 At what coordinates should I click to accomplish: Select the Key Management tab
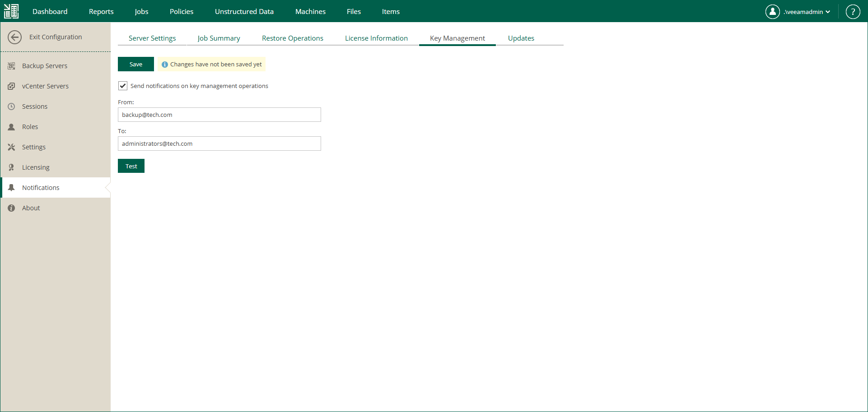(x=457, y=38)
